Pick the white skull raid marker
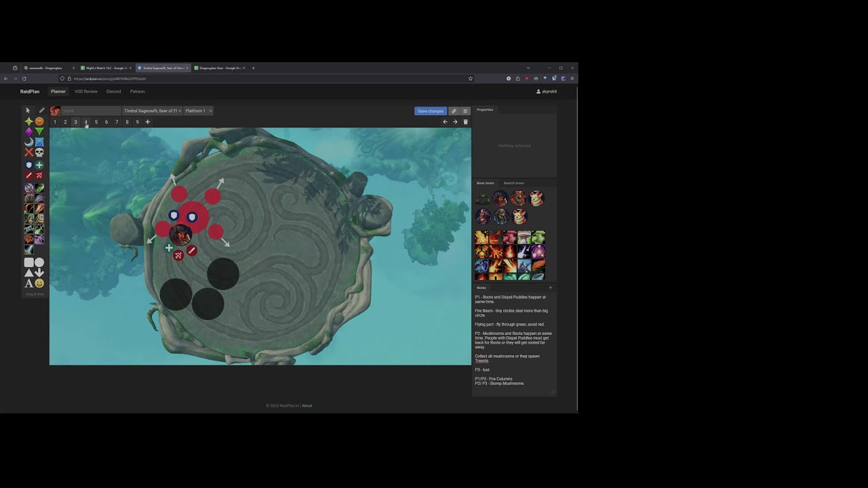This screenshot has width=868, height=488. pos(39,152)
